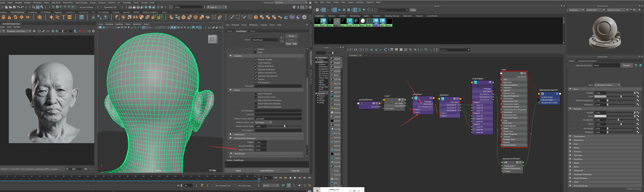Click the SVG tool icon on the shelf
Image resolution: width=644 pixels, height=192 pixels.
pos(70,17)
